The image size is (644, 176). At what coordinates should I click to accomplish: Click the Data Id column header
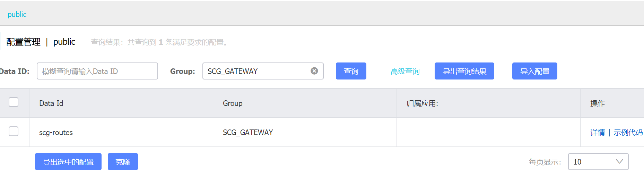click(51, 103)
